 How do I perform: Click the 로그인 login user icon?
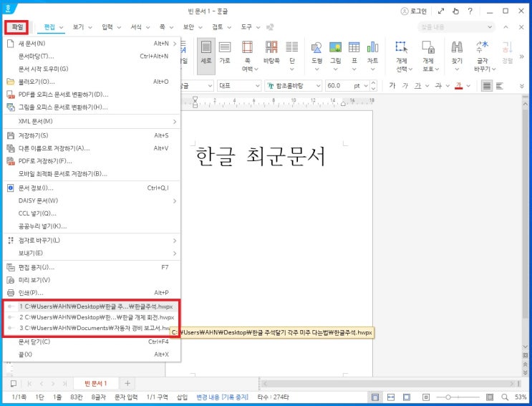click(x=413, y=11)
